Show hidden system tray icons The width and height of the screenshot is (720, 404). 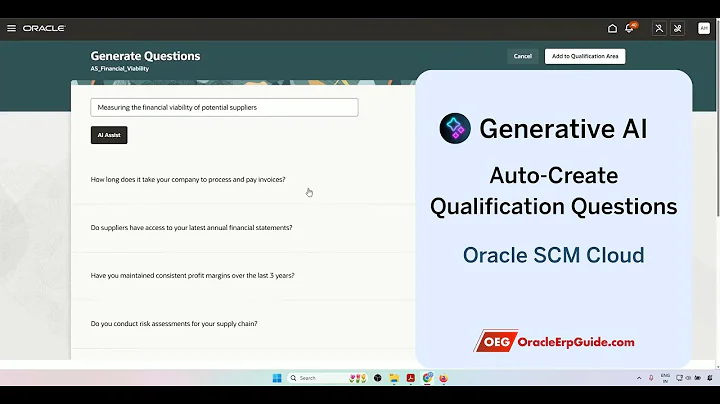coord(639,378)
